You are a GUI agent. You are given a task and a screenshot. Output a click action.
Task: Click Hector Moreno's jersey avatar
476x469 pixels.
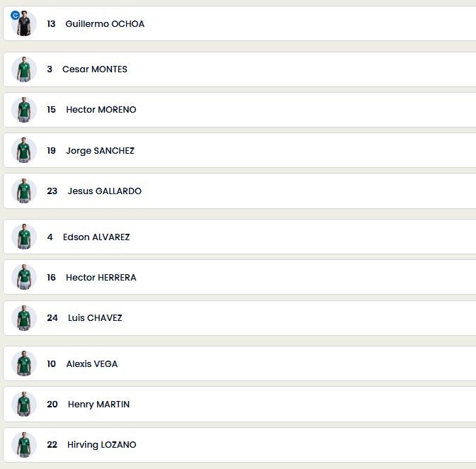click(24, 110)
